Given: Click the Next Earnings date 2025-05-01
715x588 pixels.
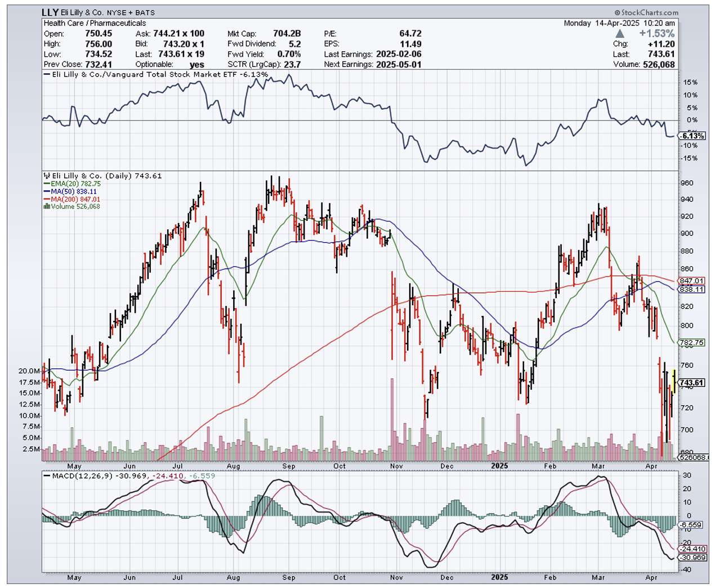Looking at the screenshot, I should [x=399, y=64].
